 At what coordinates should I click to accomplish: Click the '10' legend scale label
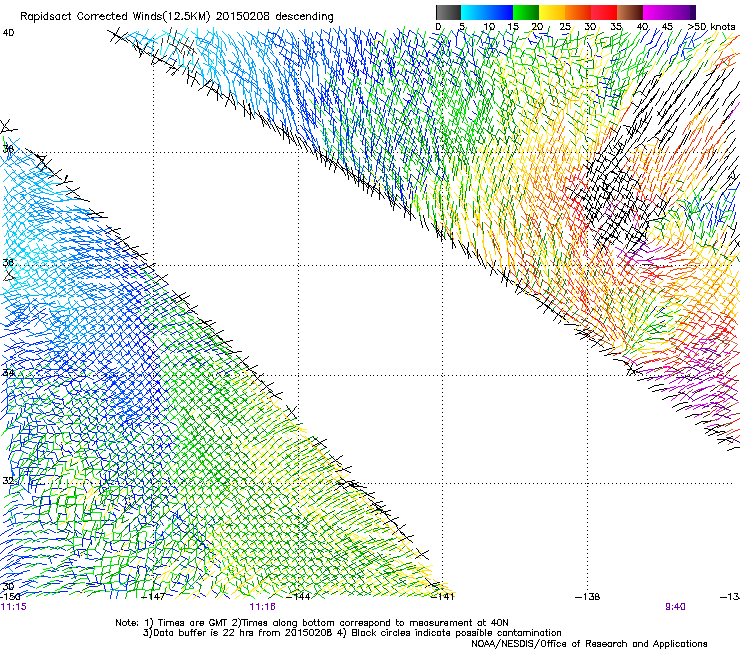tap(489, 27)
